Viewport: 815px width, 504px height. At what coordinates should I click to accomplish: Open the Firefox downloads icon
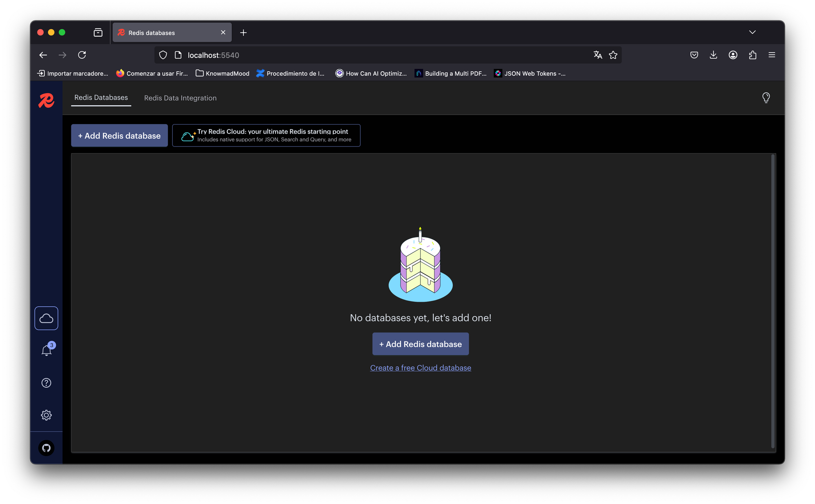[713, 55]
